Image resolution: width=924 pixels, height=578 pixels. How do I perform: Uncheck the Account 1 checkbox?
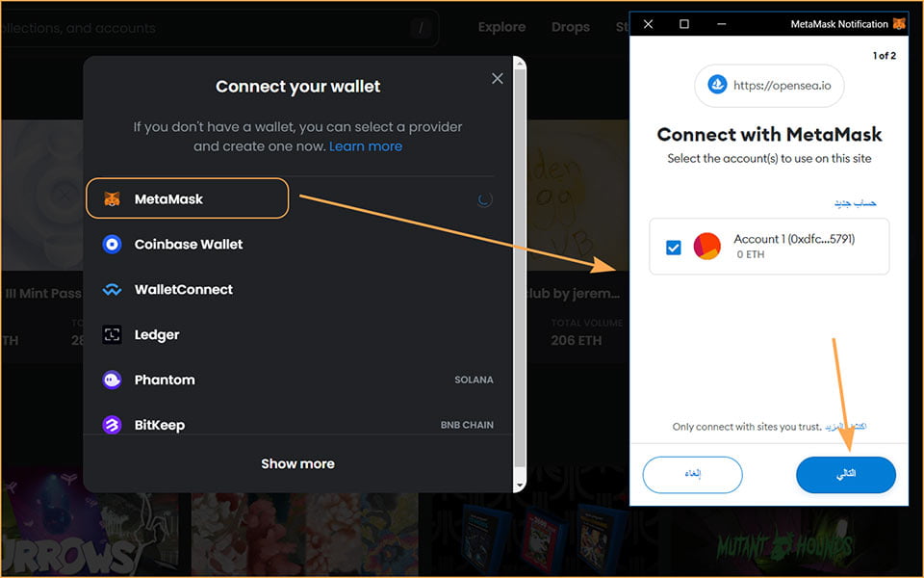tap(673, 248)
